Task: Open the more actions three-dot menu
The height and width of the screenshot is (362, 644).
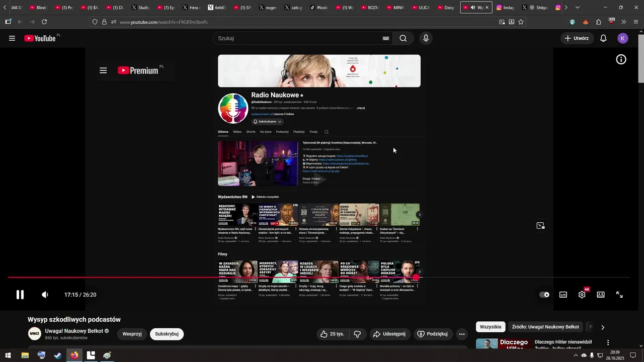Action: (461, 334)
